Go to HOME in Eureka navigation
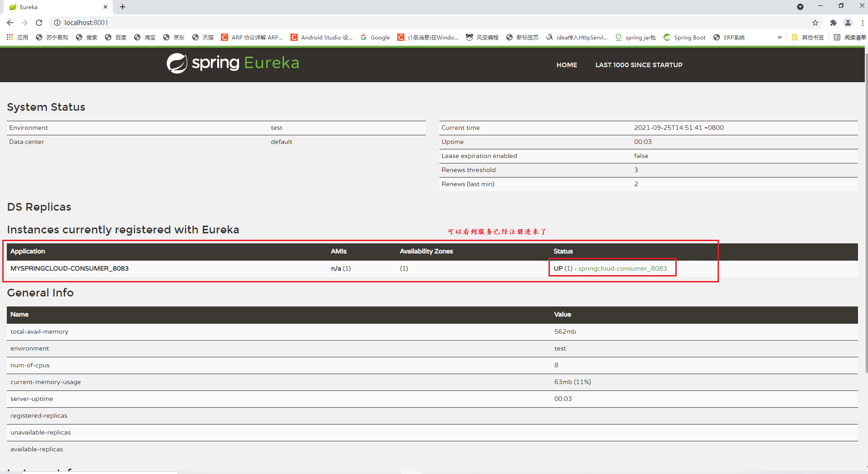Image resolution: width=868 pixels, height=474 pixels. click(x=567, y=65)
